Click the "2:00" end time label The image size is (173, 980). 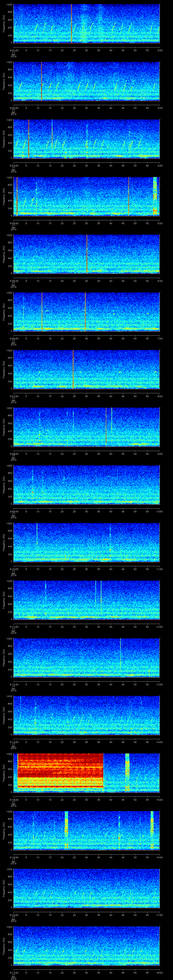(x=160, y=50)
